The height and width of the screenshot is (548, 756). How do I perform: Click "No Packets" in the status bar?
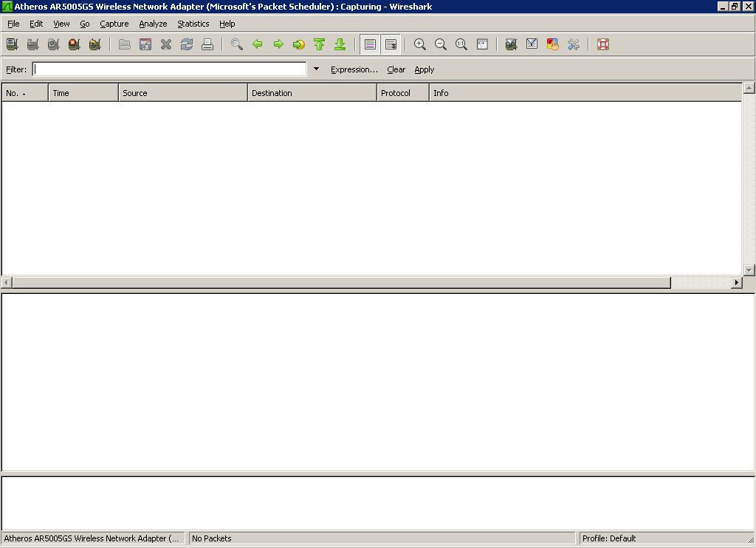pos(212,538)
